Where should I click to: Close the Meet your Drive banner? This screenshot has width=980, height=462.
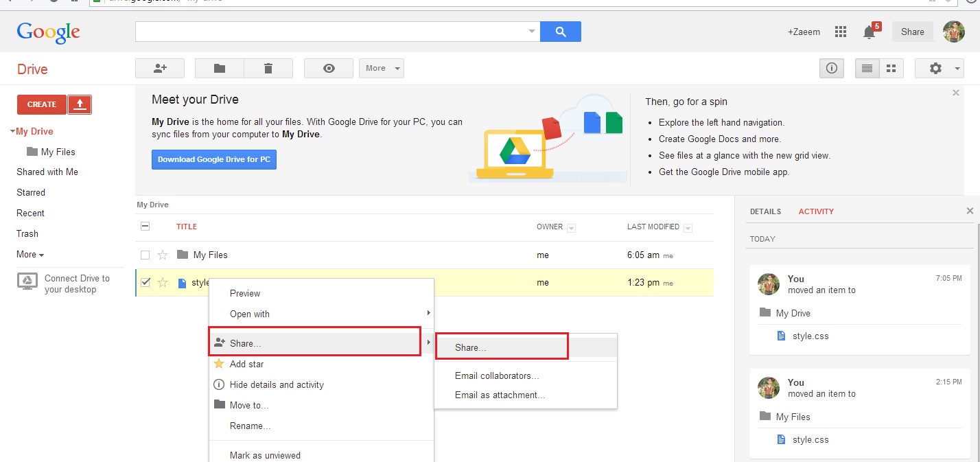[x=956, y=92]
